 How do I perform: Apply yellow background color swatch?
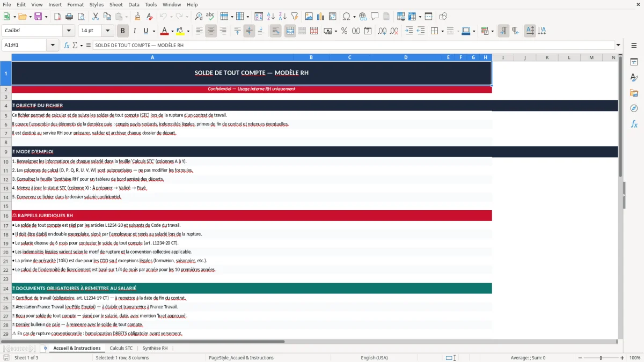[x=180, y=31]
